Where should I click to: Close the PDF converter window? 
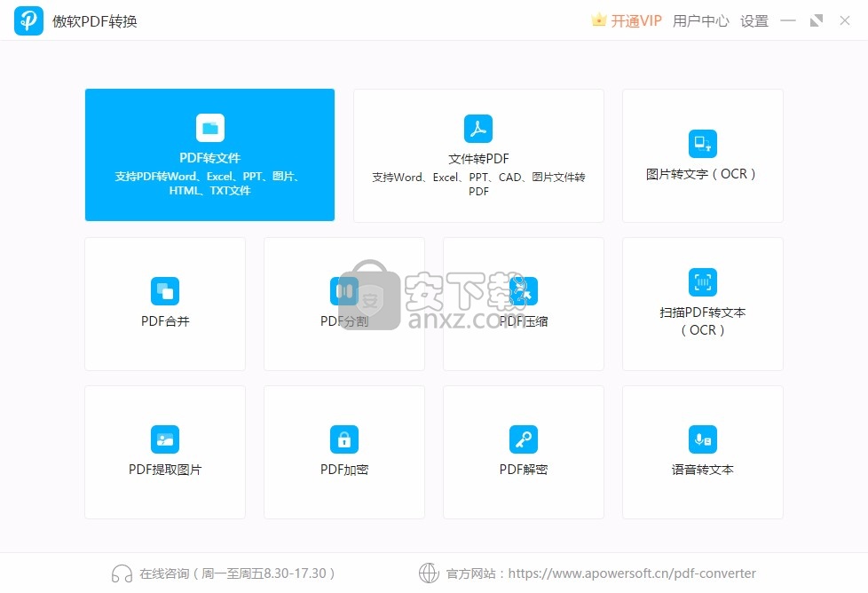click(x=845, y=21)
